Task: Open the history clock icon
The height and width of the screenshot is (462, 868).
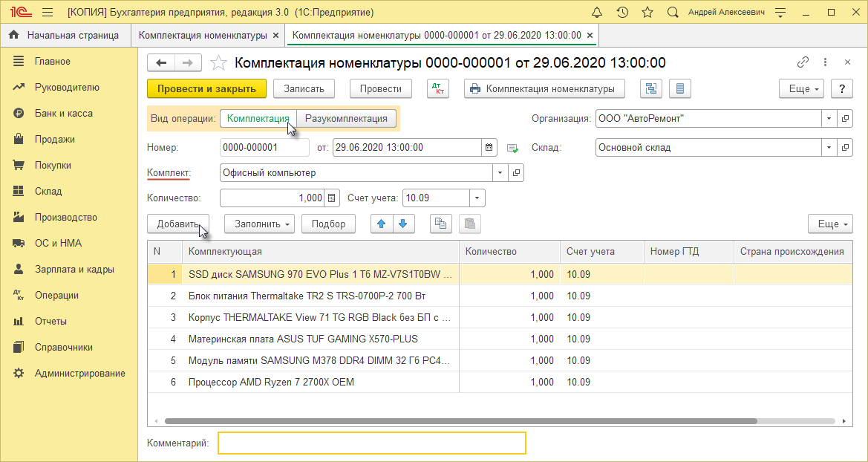Action: (x=622, y=13)
